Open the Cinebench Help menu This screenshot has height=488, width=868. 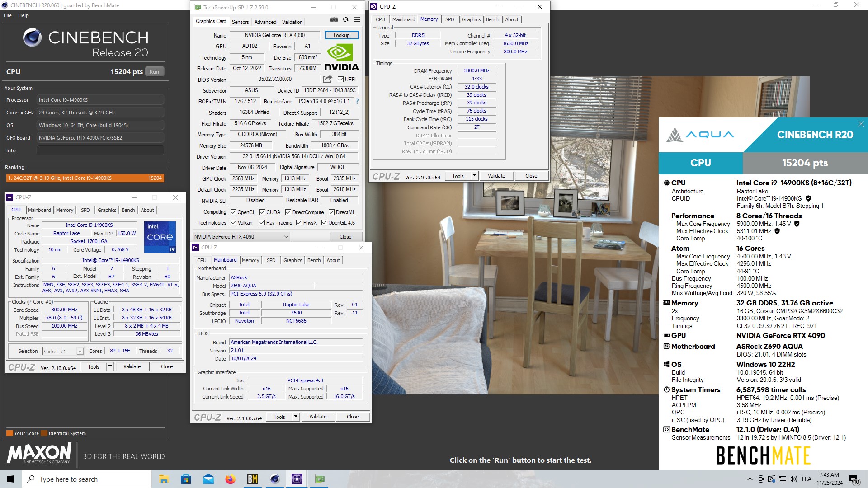click(24, 15)
